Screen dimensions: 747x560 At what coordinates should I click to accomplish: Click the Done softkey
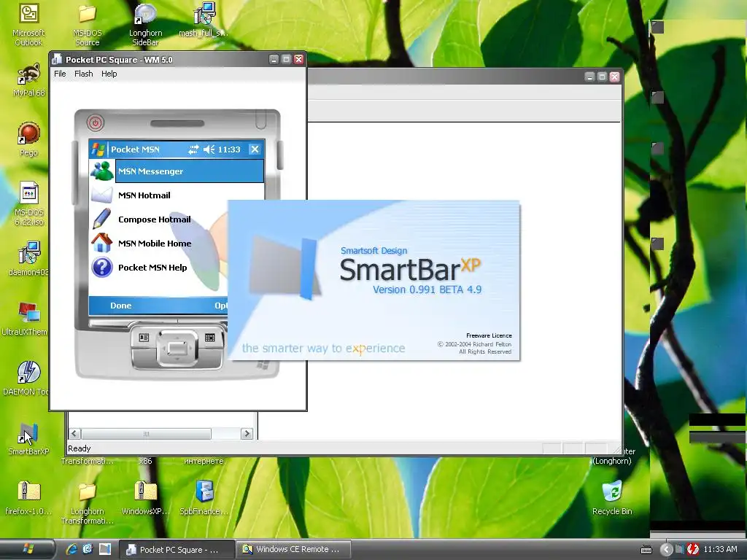[120, 306]
